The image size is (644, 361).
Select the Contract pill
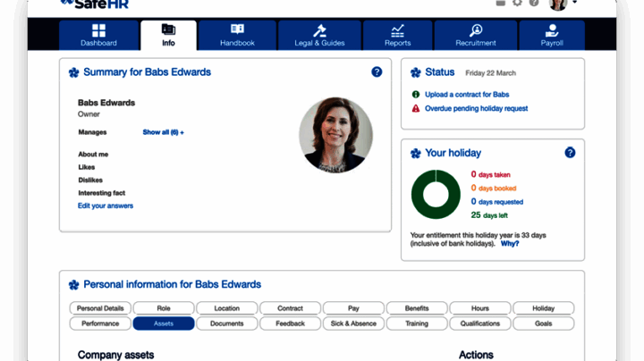tap(290, 308)
